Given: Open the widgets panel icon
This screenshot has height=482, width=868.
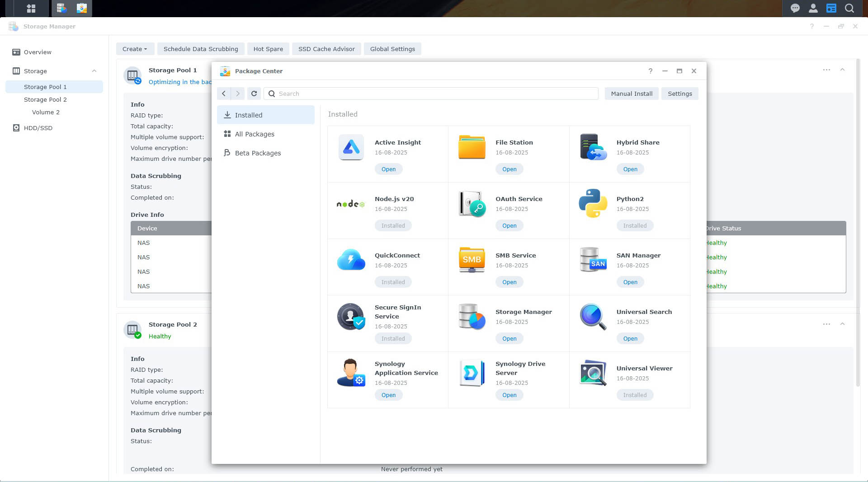Looking at the screenshot, I should [x=831, y=8].
